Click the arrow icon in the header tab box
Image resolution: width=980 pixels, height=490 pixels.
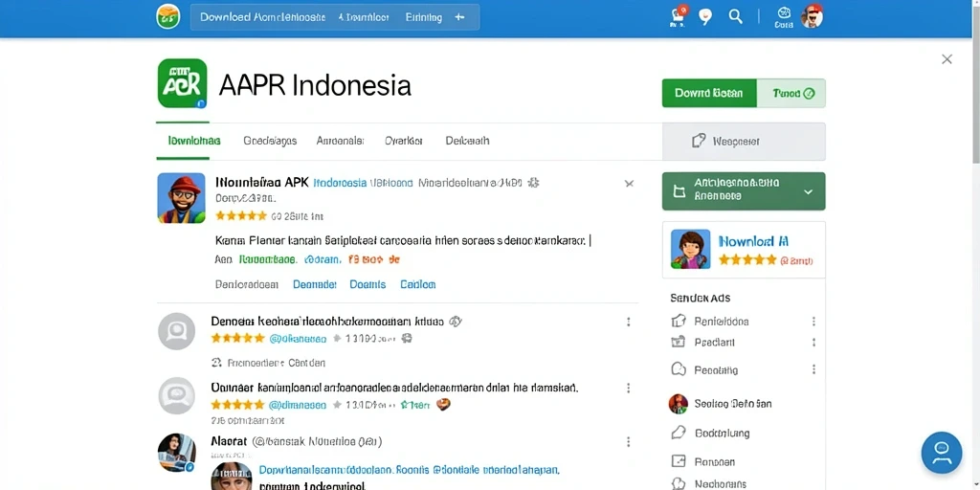tap(459, 17)
